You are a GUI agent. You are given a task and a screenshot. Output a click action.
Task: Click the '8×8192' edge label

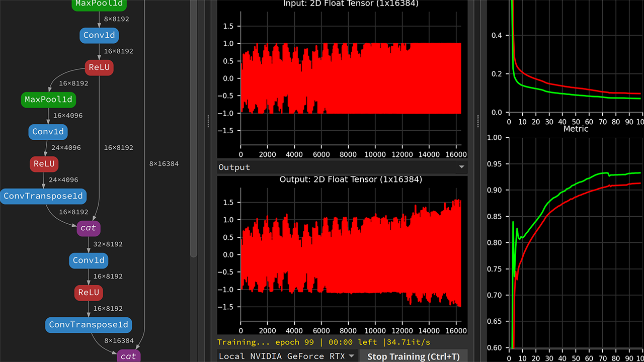click(117, 19)
